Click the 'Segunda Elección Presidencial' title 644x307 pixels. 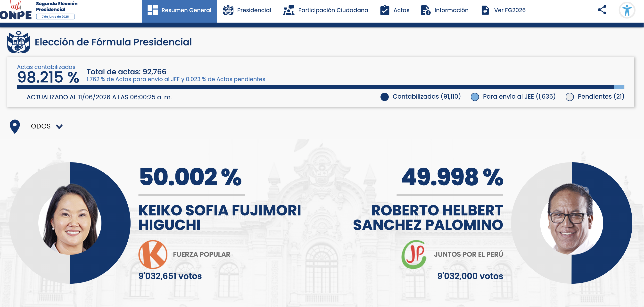tap(57, 7)
